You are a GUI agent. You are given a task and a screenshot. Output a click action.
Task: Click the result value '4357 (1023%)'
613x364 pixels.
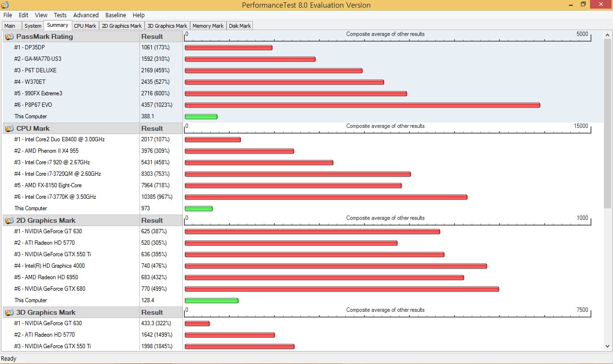[x=157, y=105]
